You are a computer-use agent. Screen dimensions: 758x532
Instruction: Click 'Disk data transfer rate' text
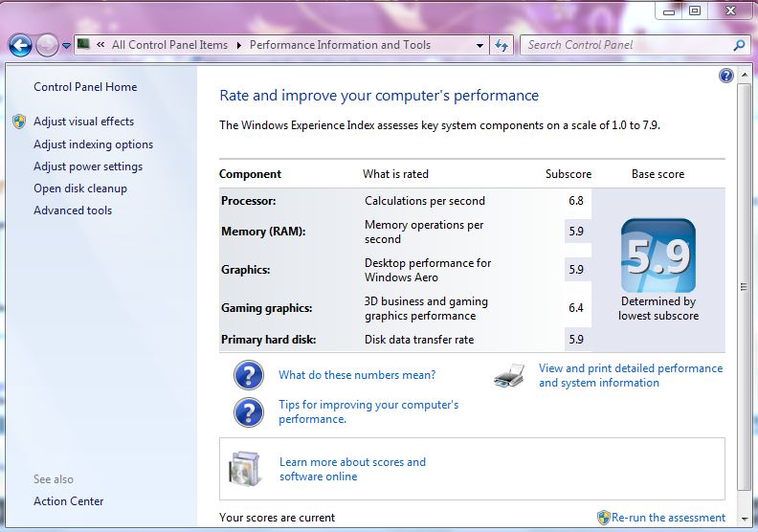[419, 340]
